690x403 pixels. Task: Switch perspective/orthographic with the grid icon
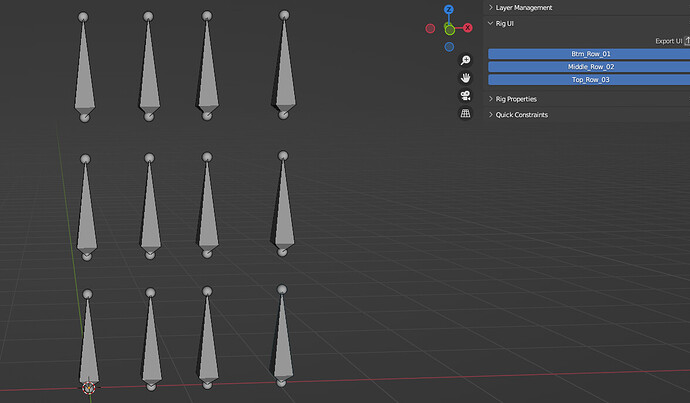pyautogui.click(x=465, y=113)
